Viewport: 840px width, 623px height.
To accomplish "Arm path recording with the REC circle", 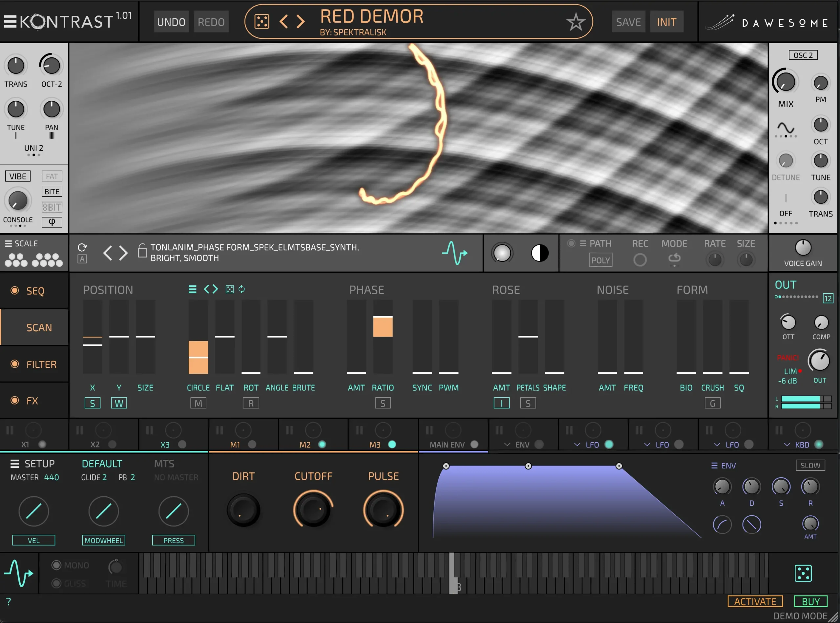I will click(x=640, y=259).
